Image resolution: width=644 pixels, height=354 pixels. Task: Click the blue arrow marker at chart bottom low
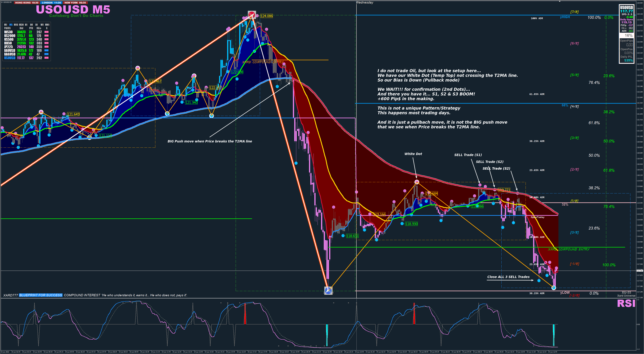pos(328,290)
